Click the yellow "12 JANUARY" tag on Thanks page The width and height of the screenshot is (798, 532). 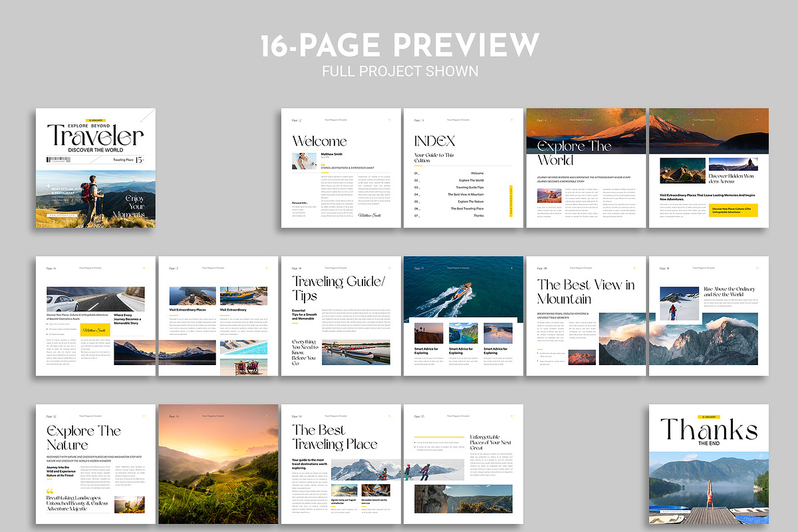[x=709, y=416]
